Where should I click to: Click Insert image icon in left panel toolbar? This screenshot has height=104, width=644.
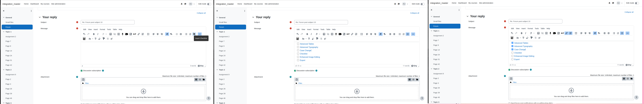point(111,34)
